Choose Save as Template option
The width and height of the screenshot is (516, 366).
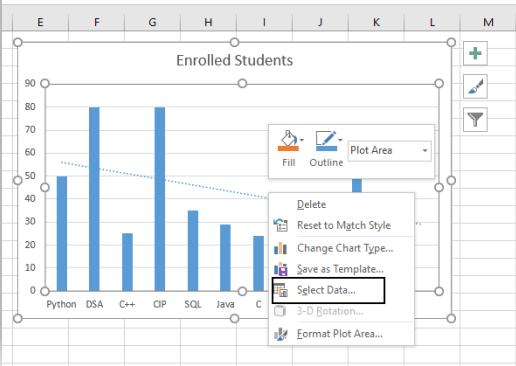click(342, 269)
